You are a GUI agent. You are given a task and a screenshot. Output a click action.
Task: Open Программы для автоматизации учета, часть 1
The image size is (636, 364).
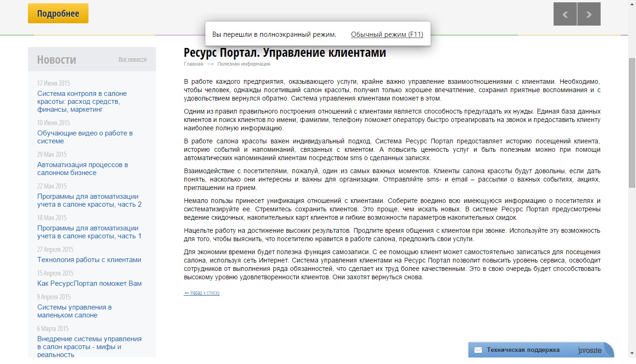click(x=89, y=232)
